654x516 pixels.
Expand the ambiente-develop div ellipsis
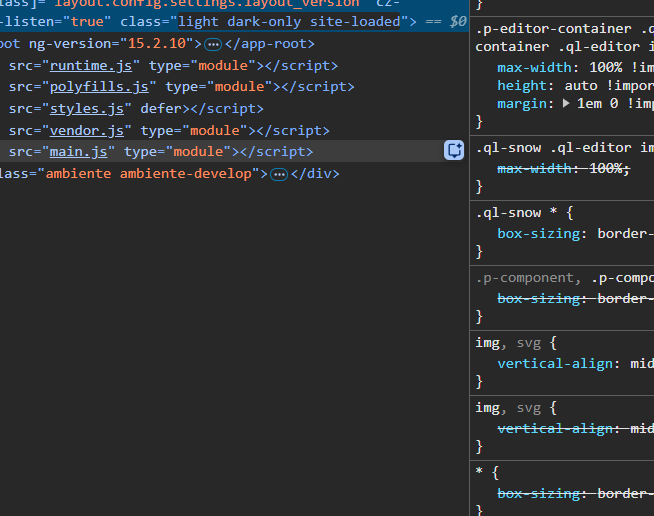279,174
